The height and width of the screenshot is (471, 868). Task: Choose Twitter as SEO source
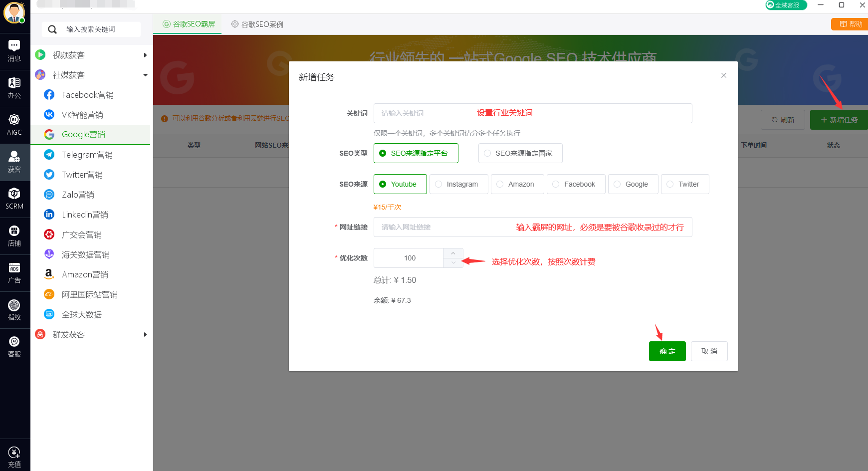pyautogui.click(x=685, y=184)
